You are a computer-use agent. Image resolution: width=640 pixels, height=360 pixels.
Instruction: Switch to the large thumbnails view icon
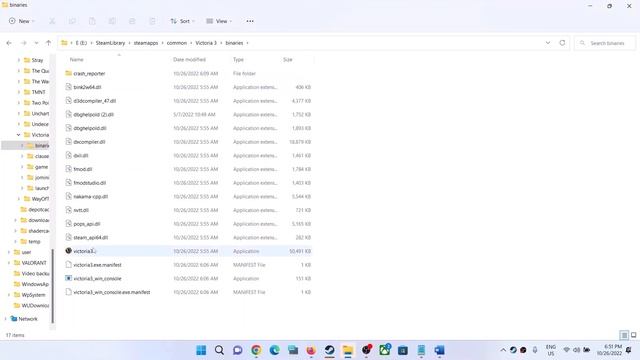coord(633,335)
